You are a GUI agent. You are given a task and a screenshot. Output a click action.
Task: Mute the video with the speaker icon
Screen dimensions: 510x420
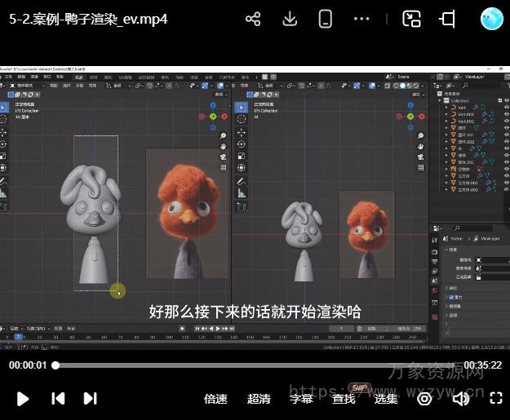tap(461, 399)
